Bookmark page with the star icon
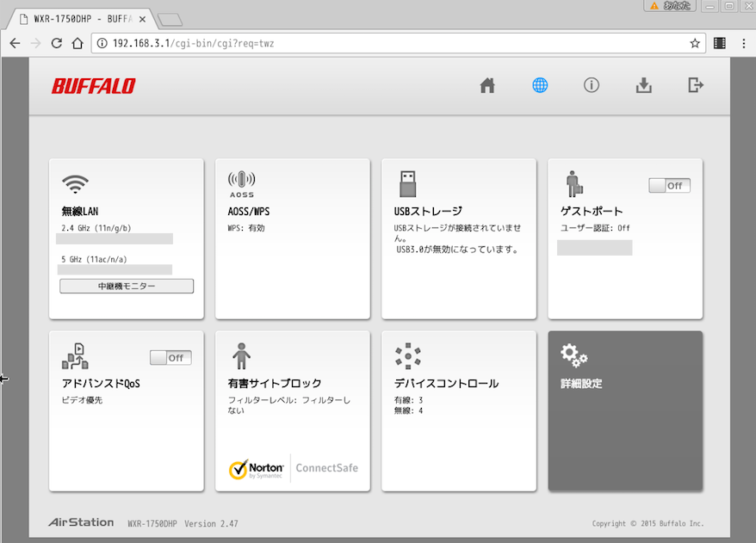The image size is (756, 543). point(695,43)
